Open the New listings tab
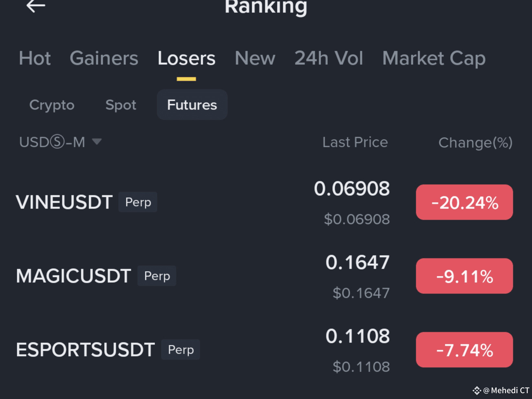 coord(255,58)
